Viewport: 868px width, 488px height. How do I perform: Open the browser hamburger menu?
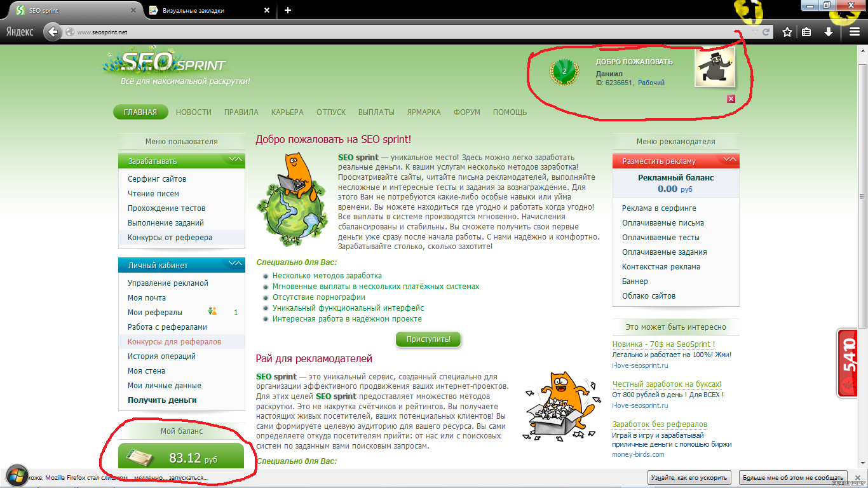855,32
